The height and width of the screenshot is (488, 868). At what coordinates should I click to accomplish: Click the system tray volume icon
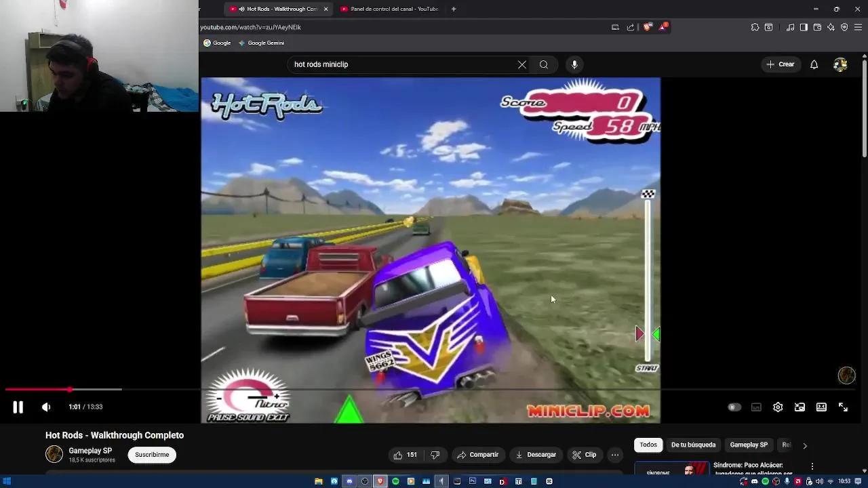pyautogui.click(x=821, y=481)
